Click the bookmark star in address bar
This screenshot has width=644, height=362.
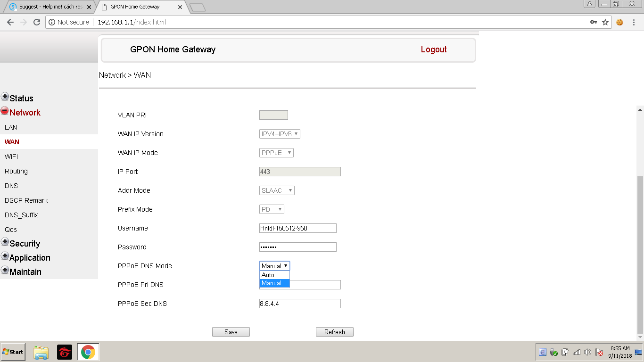(x=605, y=22)
